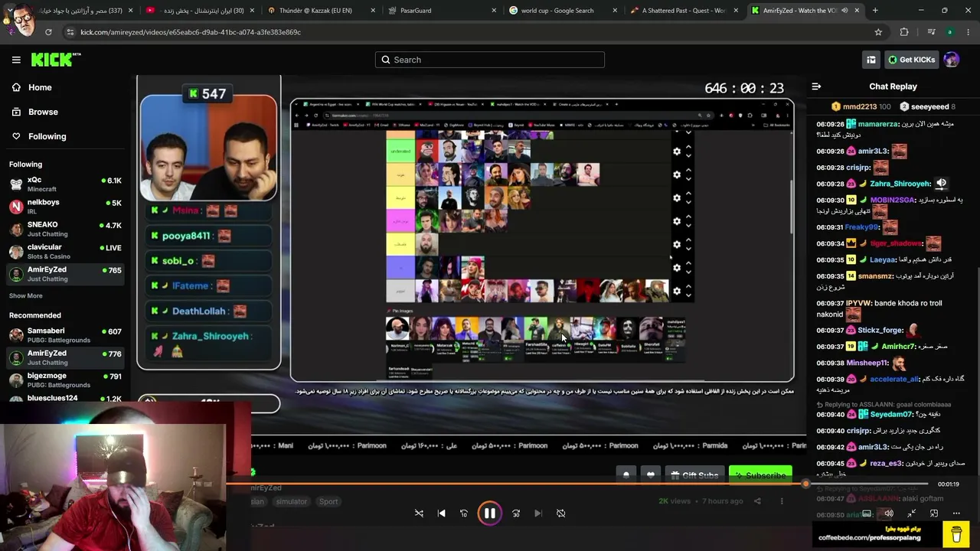The image size is (980, 551).
Task: Switch to A Shattered Past Quest tab
Action: (x=684, y=11)
